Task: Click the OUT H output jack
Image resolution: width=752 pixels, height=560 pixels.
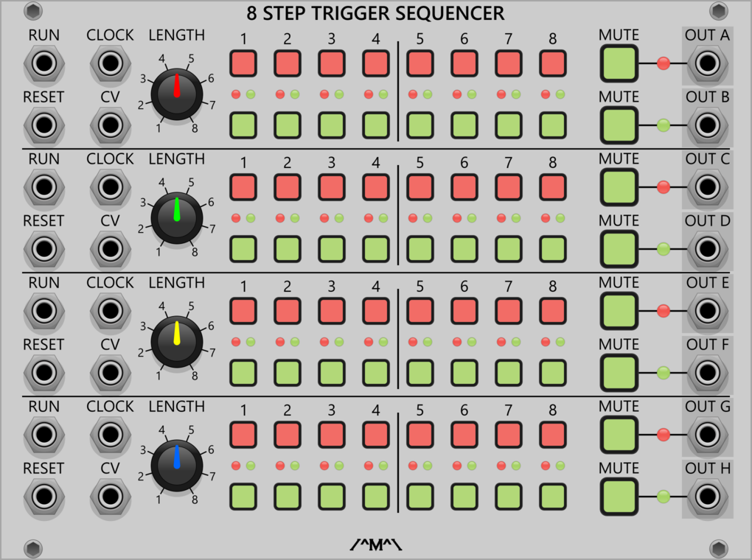Action: coord(708,496)
